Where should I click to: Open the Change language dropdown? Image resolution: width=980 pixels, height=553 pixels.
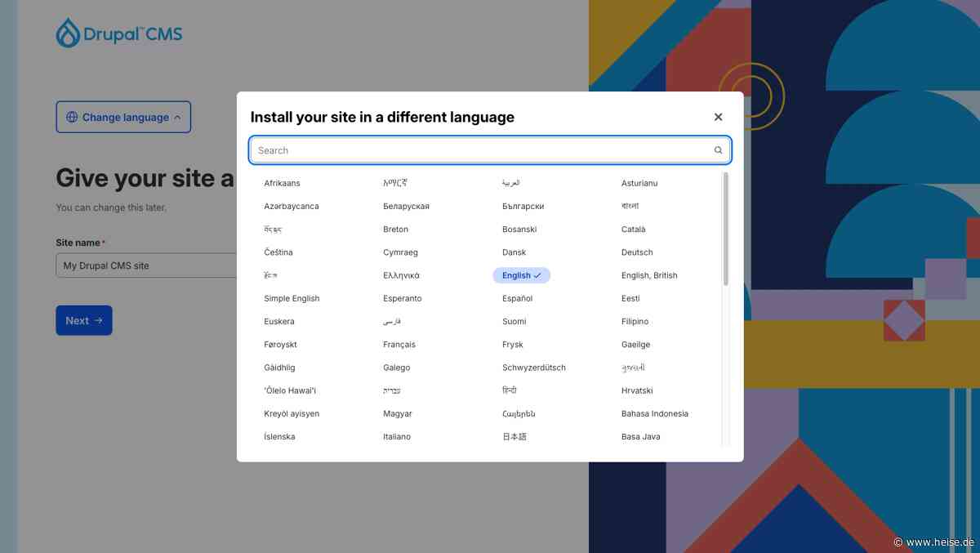click(123, 117)
